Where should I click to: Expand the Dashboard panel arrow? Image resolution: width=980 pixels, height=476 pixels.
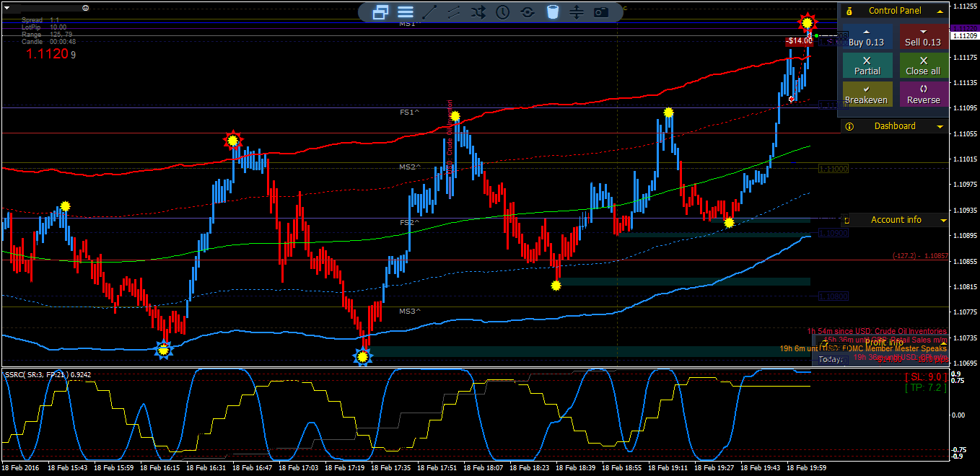pyautogui.click(x=940, y=126)
